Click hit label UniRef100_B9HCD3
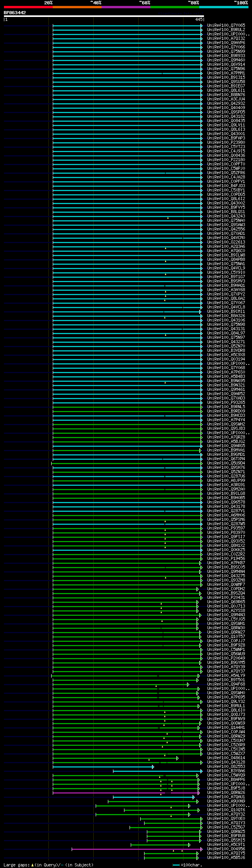The height and width of the screenshot is (868, 252). click(x=226, y=416)
